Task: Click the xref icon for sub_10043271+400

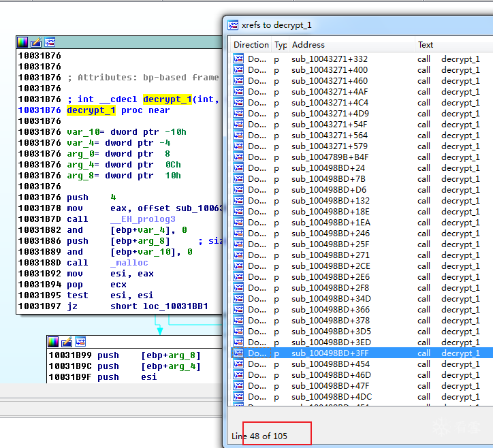Action: pyautogui.click(x=238, y=70)
